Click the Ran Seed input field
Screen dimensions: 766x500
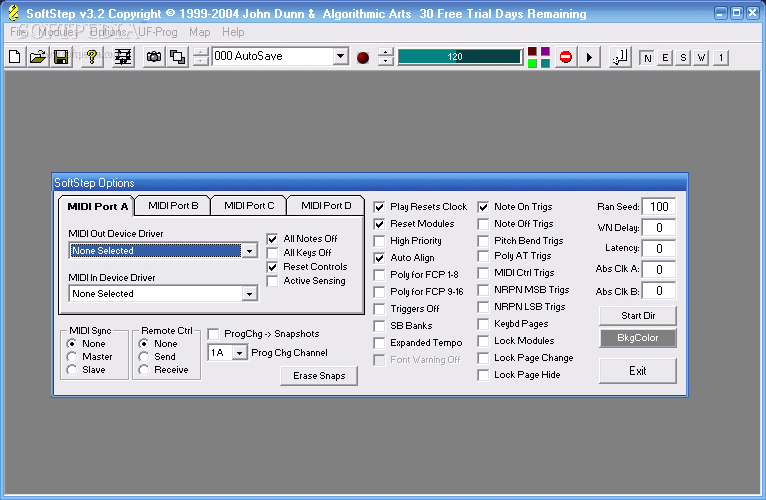(659, 207)
